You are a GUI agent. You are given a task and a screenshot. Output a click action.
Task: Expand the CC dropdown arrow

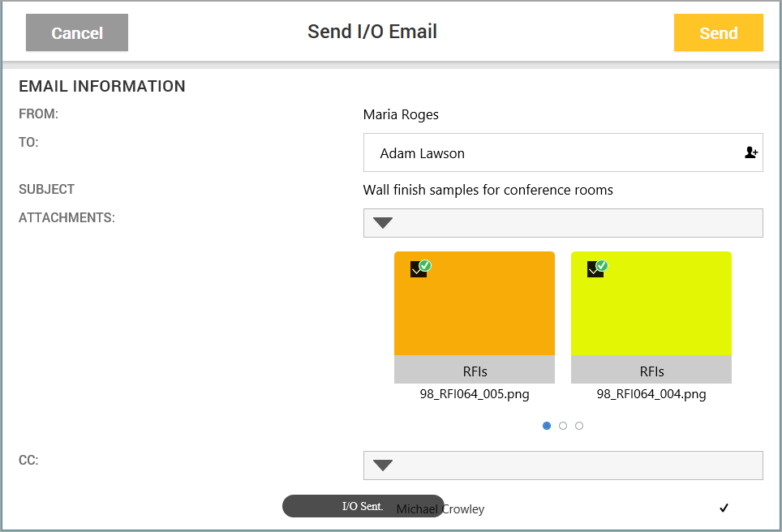(383, 465)
